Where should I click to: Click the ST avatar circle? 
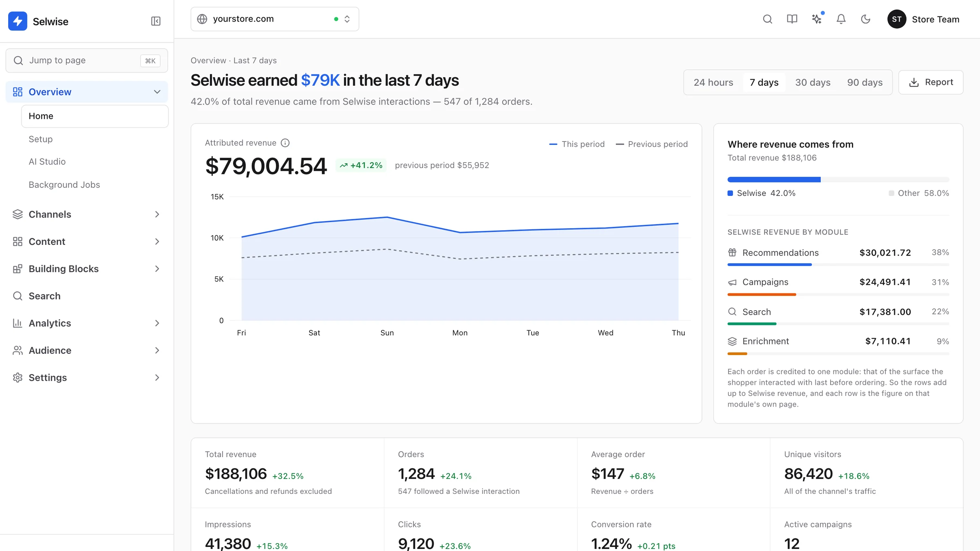click(897, 19)
